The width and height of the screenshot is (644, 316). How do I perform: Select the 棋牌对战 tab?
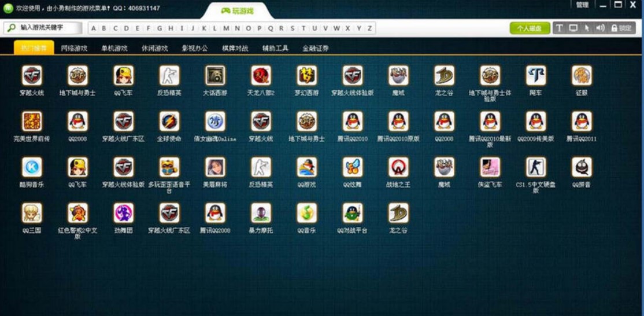tap(235, 48)
